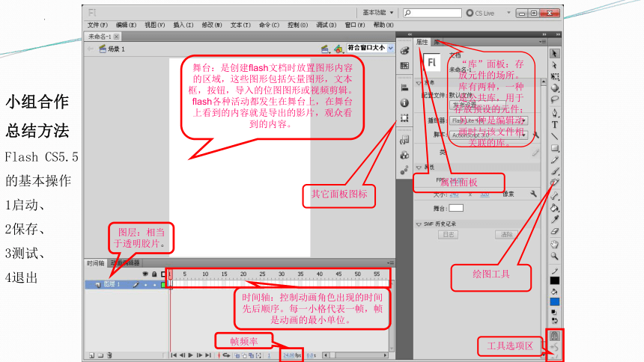
Task: Open the Color panel palette icon
Action: [404, 51]
